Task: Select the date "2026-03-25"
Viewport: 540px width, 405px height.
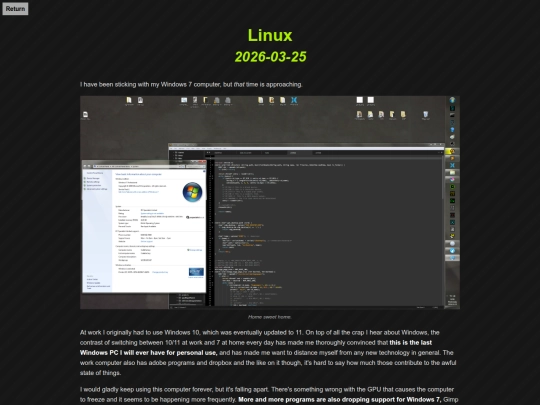Action: 270,57
